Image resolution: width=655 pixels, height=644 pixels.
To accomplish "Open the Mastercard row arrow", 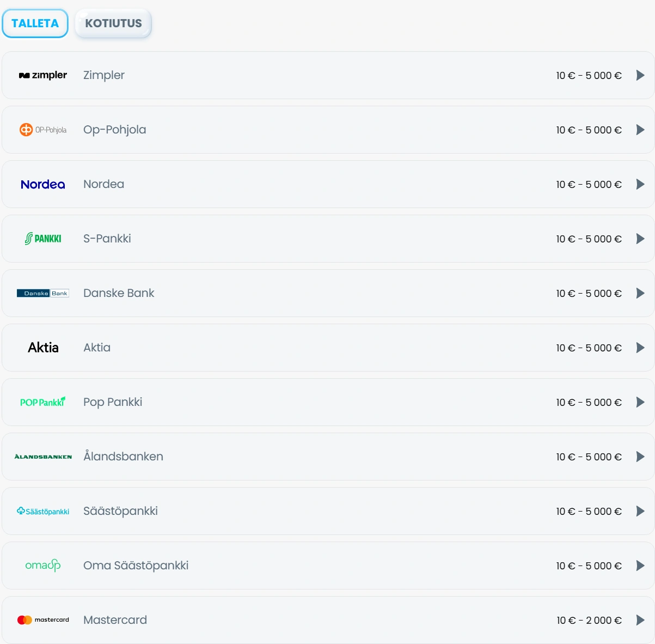I will [x=640, y=620].
